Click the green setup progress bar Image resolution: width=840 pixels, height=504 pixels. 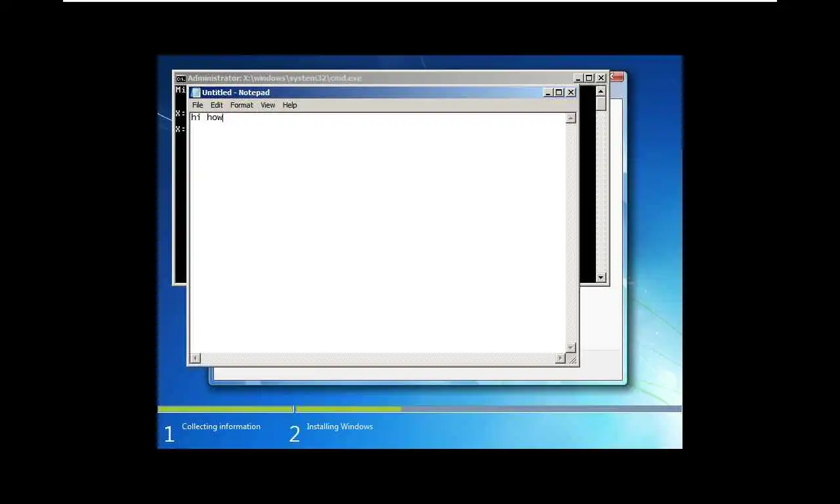[x=280, y=409]
